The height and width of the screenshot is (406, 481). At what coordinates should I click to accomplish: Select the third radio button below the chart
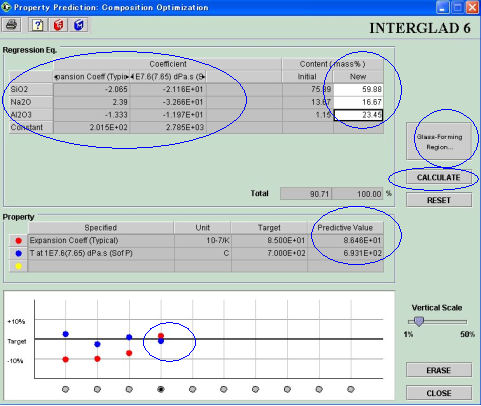point(129,389)
